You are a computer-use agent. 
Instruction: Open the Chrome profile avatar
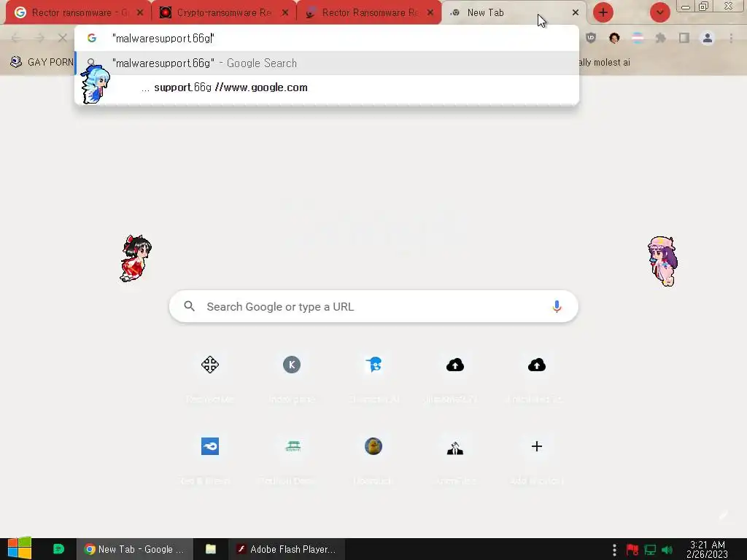pyautogui.click(x=708, y=38)
